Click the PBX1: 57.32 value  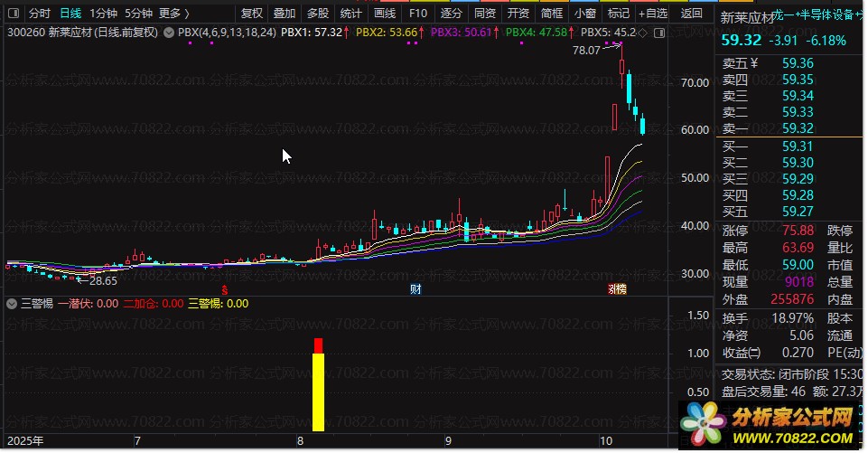coord(312,33)
